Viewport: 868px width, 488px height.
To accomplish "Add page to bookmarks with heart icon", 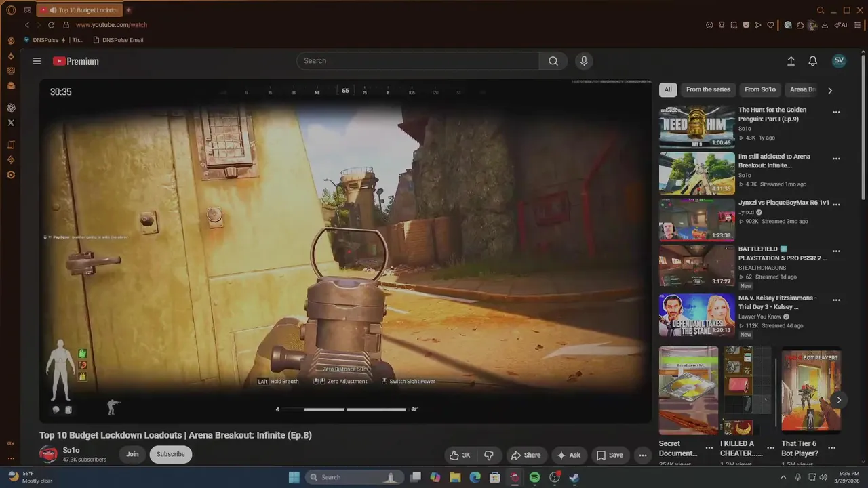I will [x=770, y=25].
